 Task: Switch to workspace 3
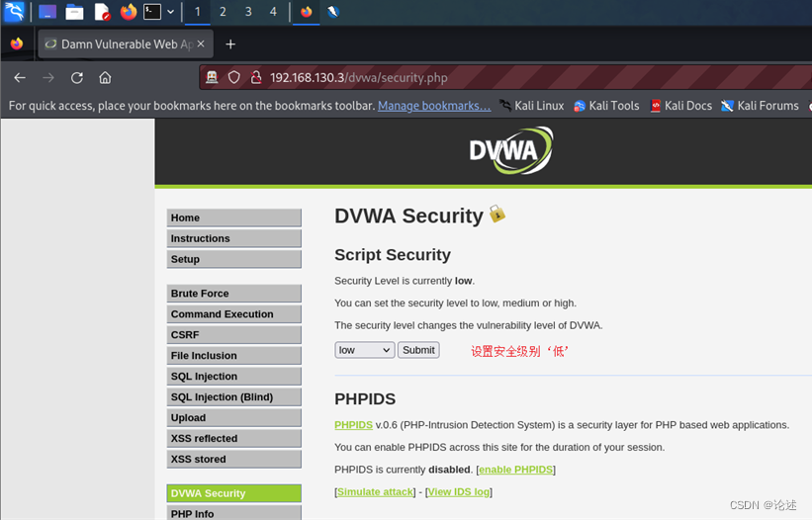point(248,12)
